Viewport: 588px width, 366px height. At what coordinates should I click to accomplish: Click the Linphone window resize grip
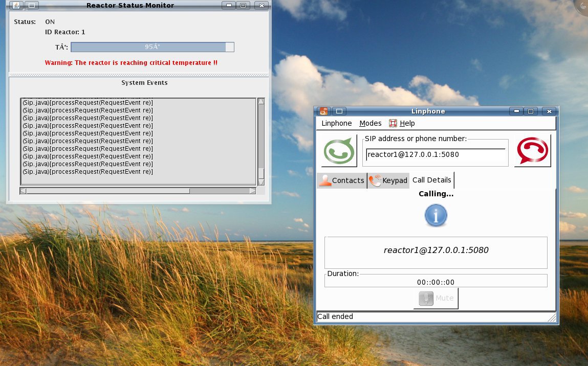(x=552, y=317)
